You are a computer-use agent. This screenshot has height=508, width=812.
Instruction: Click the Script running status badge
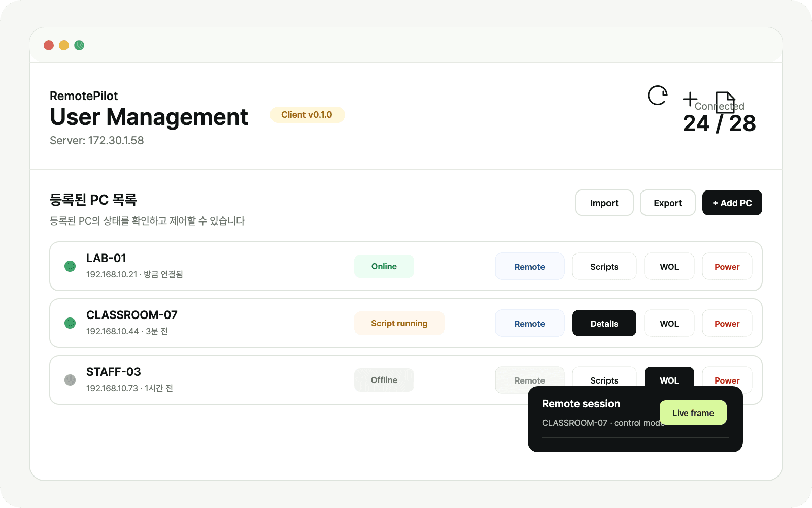click(x=399, y=323)
